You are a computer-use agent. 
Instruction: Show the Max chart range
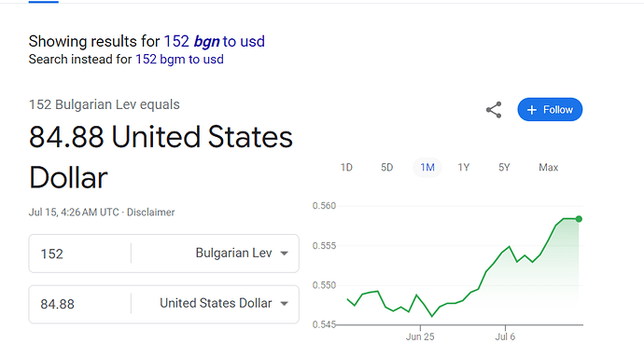point(548,168)
